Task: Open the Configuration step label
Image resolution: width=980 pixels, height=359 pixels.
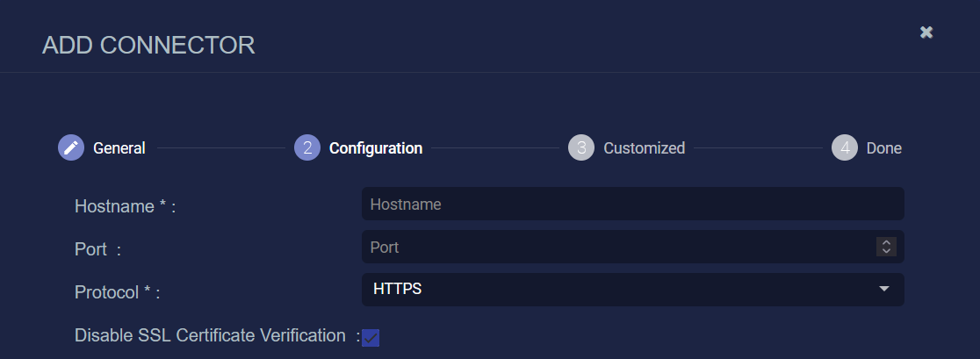Action: click(x=376, y=148)
